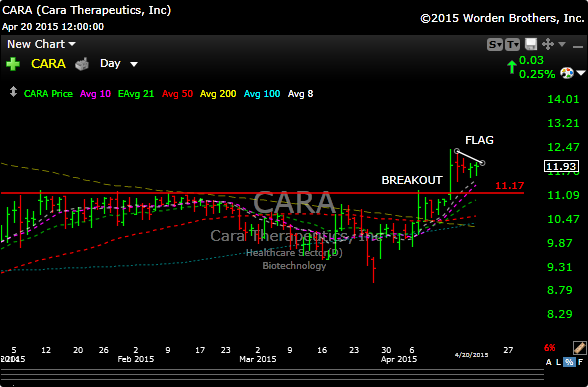Screen dimensions: 588x387
Task: Select the Avg 50 legend label
Action: click(177, 94)
